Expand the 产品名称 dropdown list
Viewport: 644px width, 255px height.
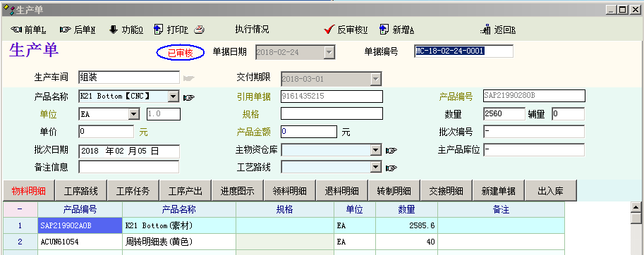pos(174,97)
